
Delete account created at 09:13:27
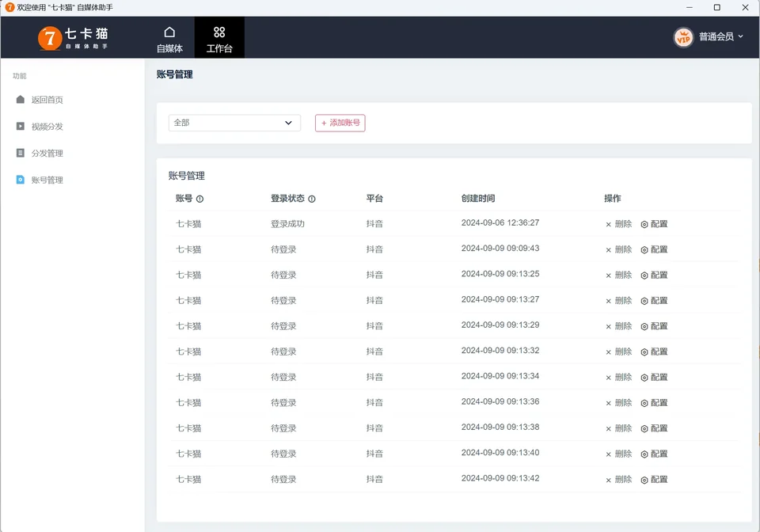618,300
